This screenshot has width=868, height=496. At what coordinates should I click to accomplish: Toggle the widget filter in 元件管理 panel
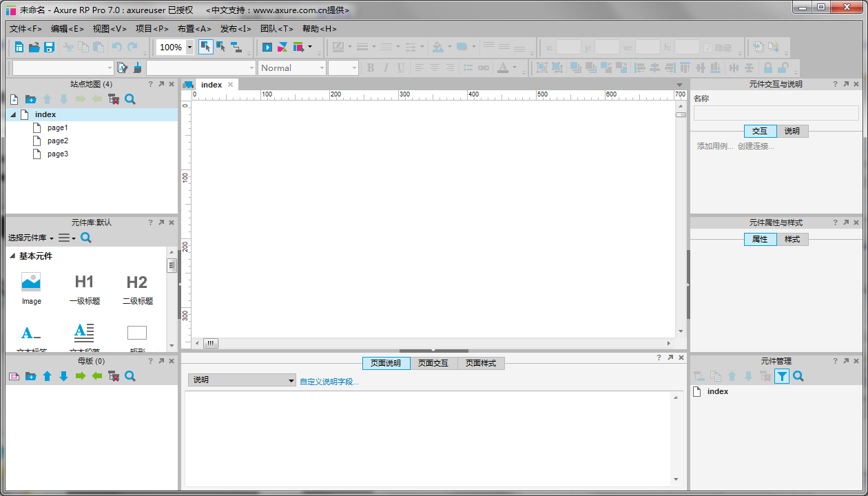tap(782, 377)
